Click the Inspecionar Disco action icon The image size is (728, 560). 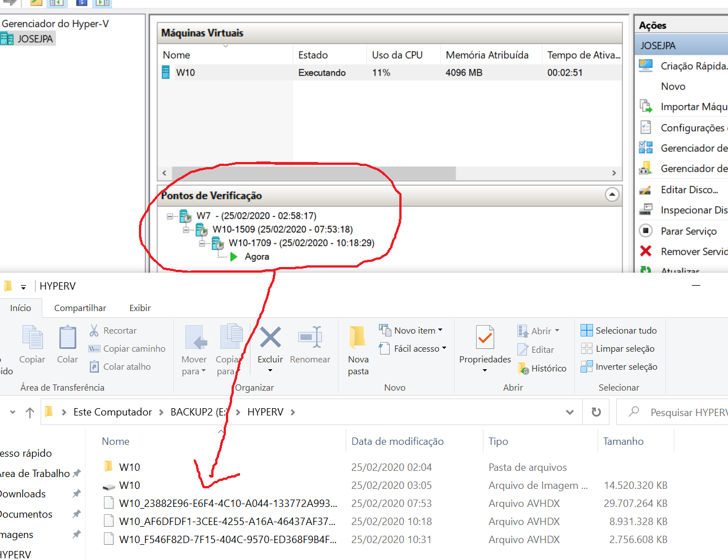tap(646, 210)
